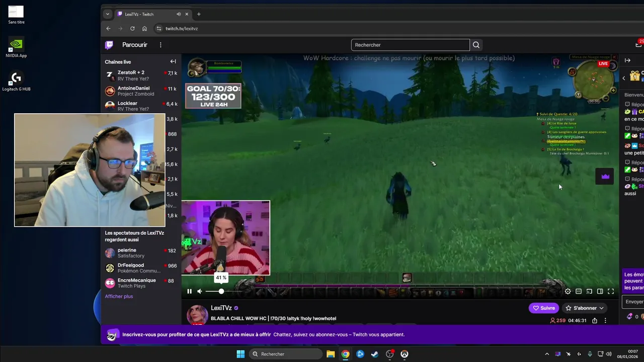Pause the Twitch stream playback
The image size is (644, 362).
(189, 291)
